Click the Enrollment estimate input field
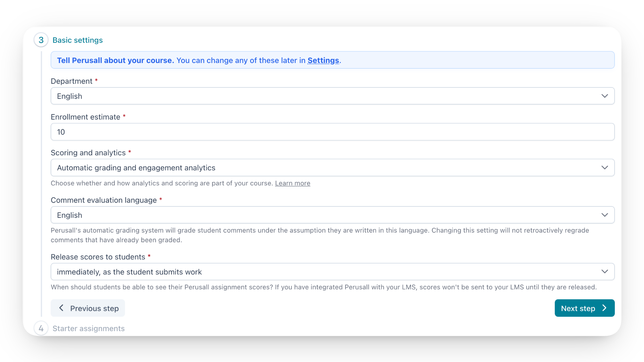Image resolution: width=644 pixels, height=362 pixels. [x=332, y=132]
